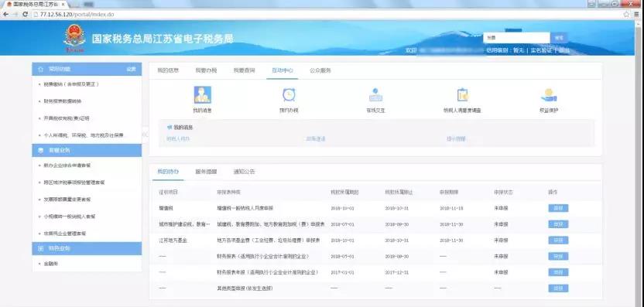This screenshot has height=307, width=644.
Task: Click the browser address bar URL
Action: [x=77, y=14]
